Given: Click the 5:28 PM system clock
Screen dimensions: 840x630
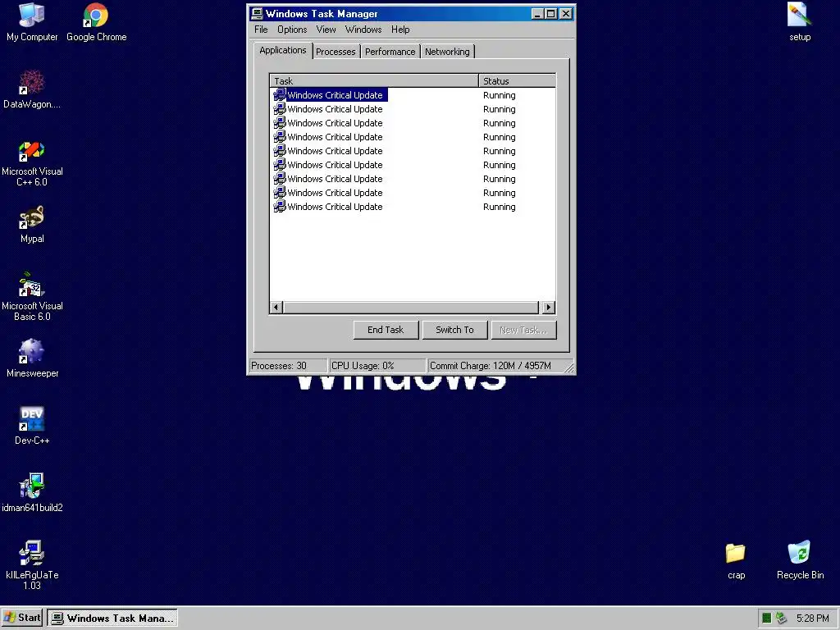Looking at the screenshot, I should [x=812, y=619].
